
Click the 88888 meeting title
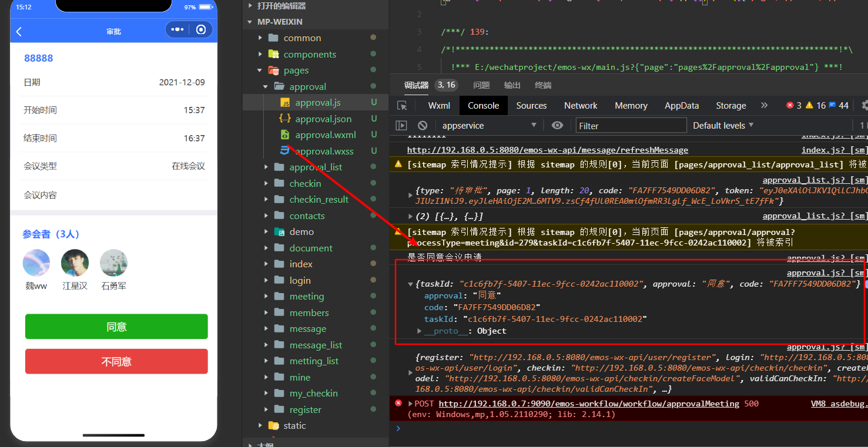tap(39, 58)
